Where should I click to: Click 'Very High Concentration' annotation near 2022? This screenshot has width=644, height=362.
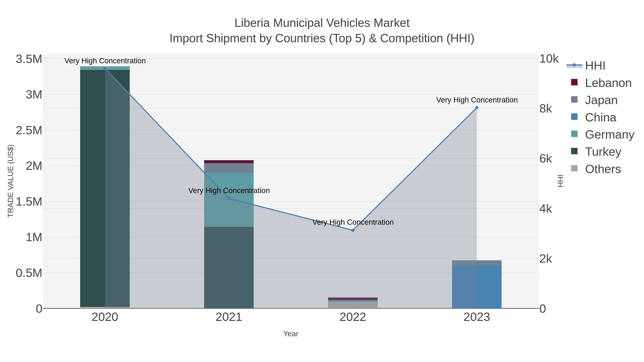pos(353,222)
